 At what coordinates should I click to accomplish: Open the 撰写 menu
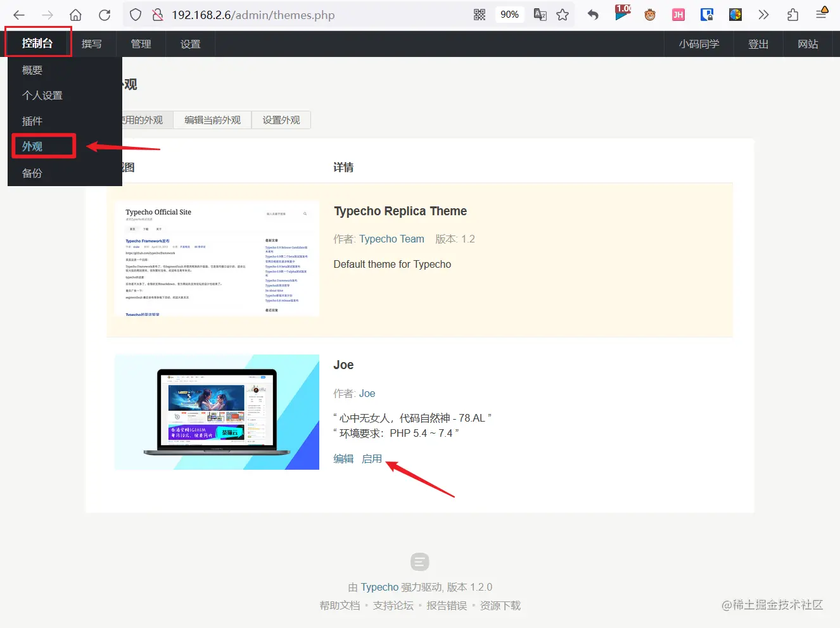tap(92, 44)
